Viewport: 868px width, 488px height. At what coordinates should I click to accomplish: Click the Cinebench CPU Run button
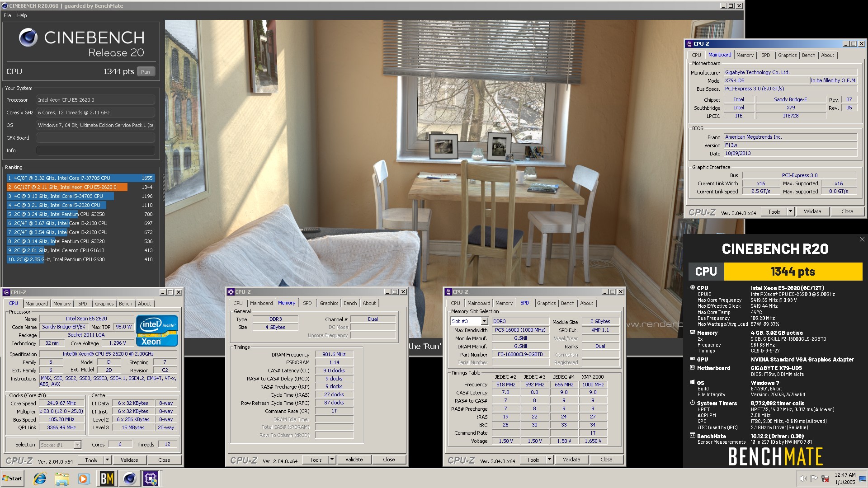146,71
